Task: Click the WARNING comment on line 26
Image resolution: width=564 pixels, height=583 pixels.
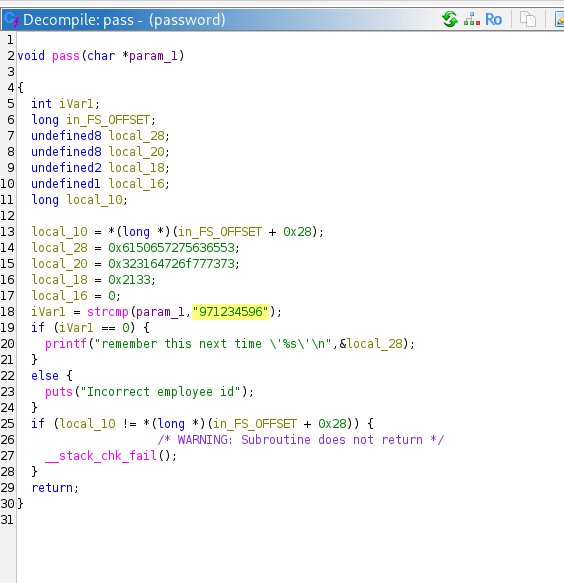Action: [301, 439]
